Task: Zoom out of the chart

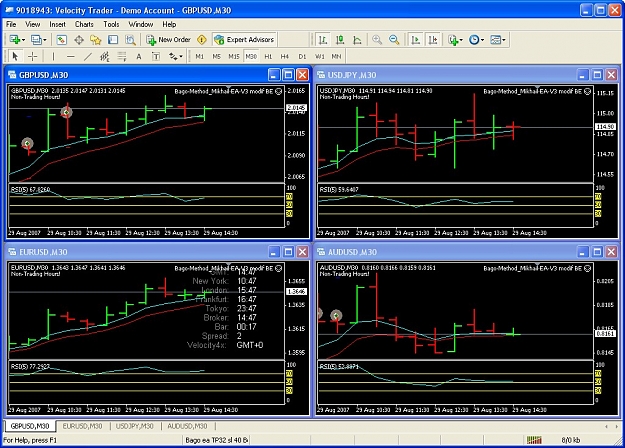Action: [x=394, y=40]
